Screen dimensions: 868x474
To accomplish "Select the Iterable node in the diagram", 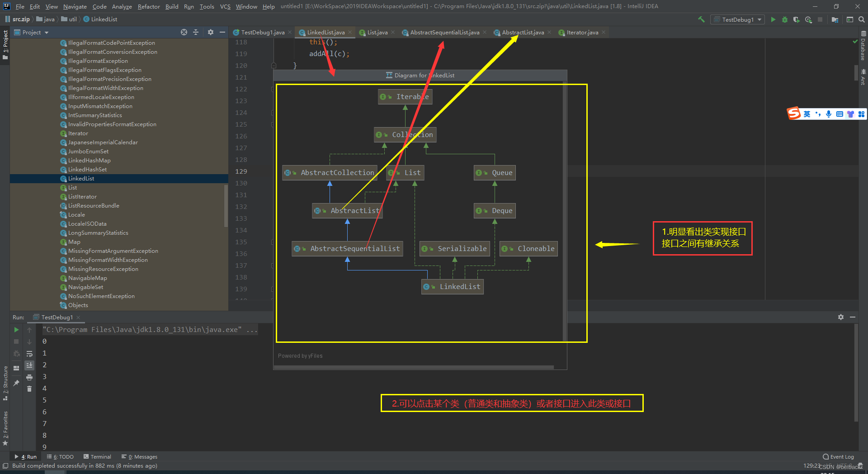I will 405,97.
